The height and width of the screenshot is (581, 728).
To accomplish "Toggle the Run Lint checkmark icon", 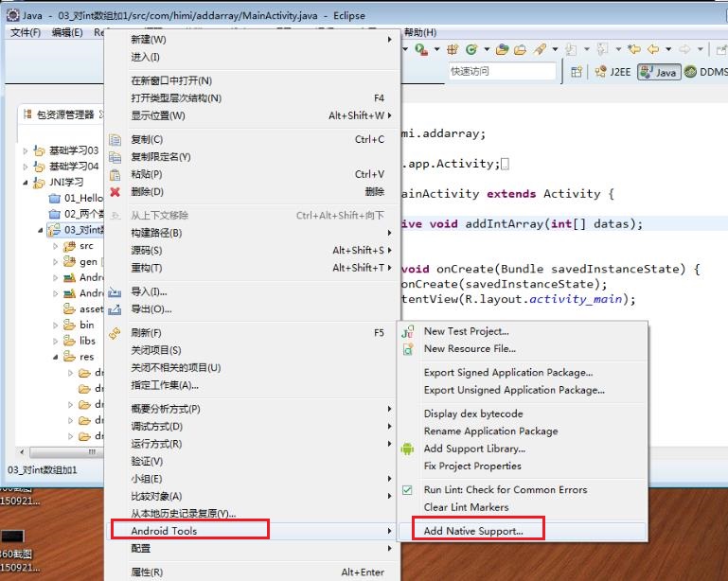I will 407,490.
